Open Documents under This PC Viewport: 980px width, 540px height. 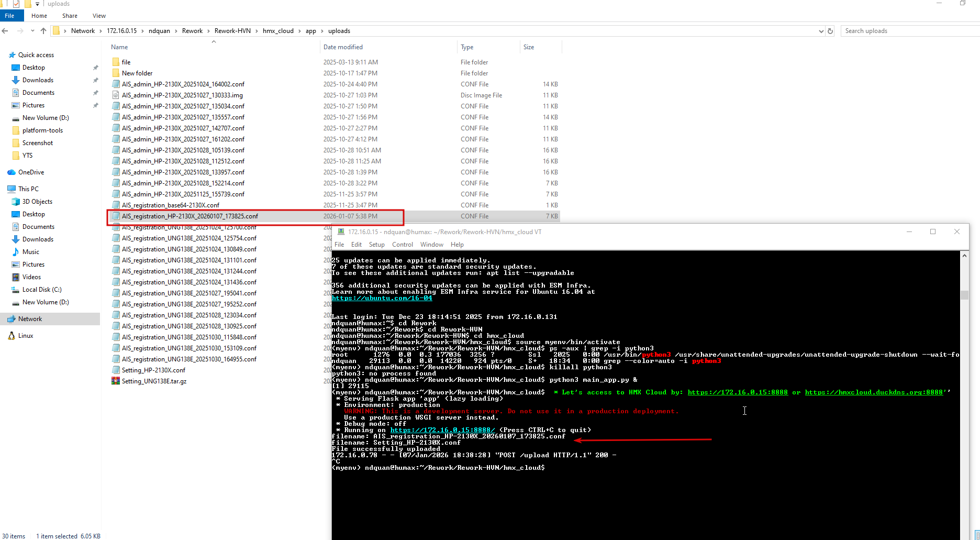38,227
